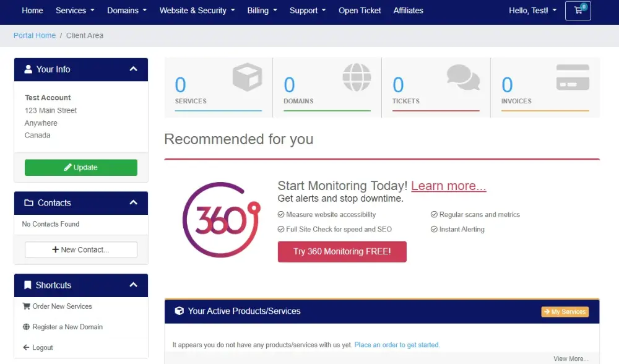
Task: Click Try 360 Monitoring FREE! button
Action: (x=342, y=252)
